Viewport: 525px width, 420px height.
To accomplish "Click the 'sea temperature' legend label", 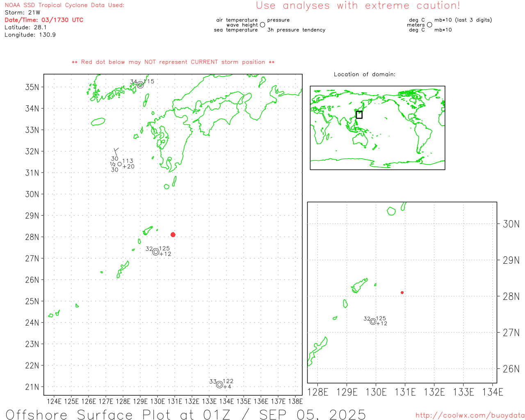I will pyautogui.click(x=236, y=30).
